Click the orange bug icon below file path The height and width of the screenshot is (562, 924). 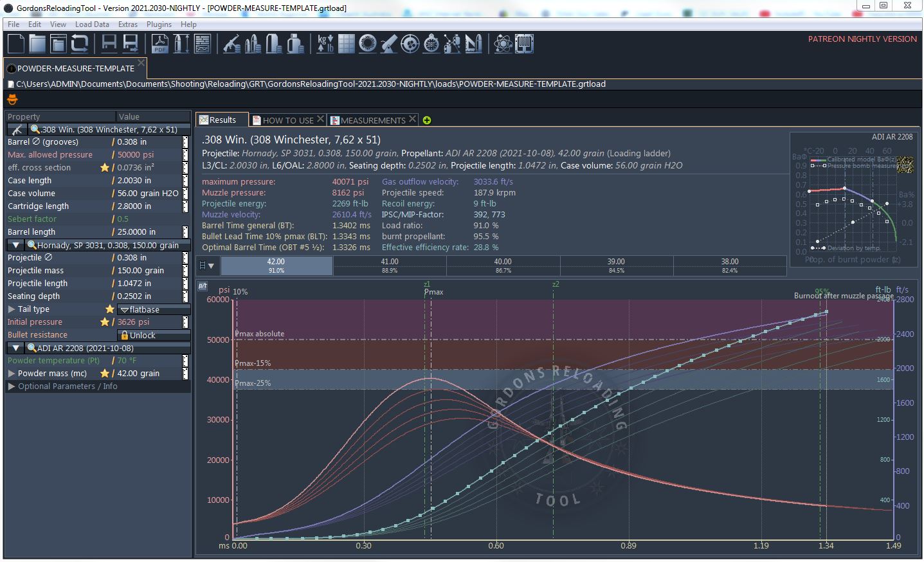tap(12, 99)
